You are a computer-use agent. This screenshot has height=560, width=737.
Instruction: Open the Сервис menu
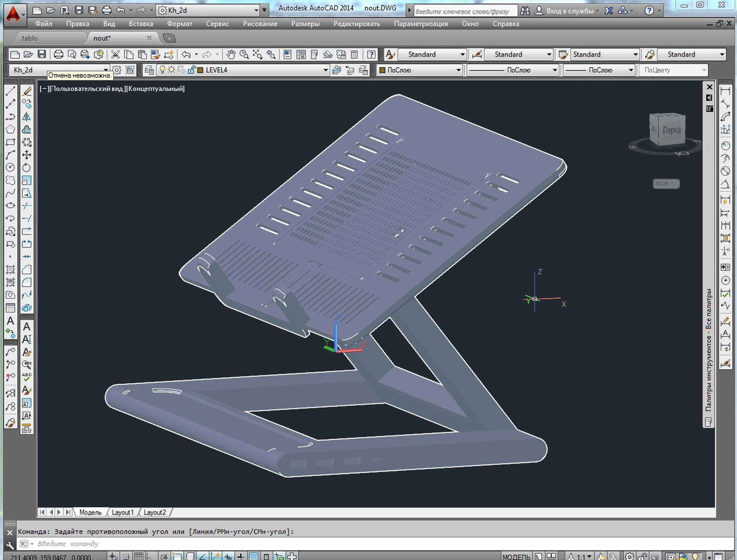[x=218, y=24]
